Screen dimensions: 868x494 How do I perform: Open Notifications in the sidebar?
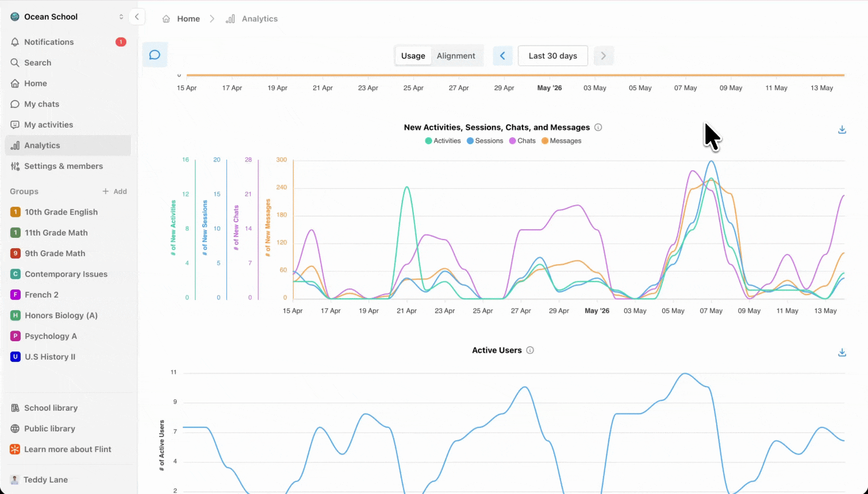click(x=68, y=42)
